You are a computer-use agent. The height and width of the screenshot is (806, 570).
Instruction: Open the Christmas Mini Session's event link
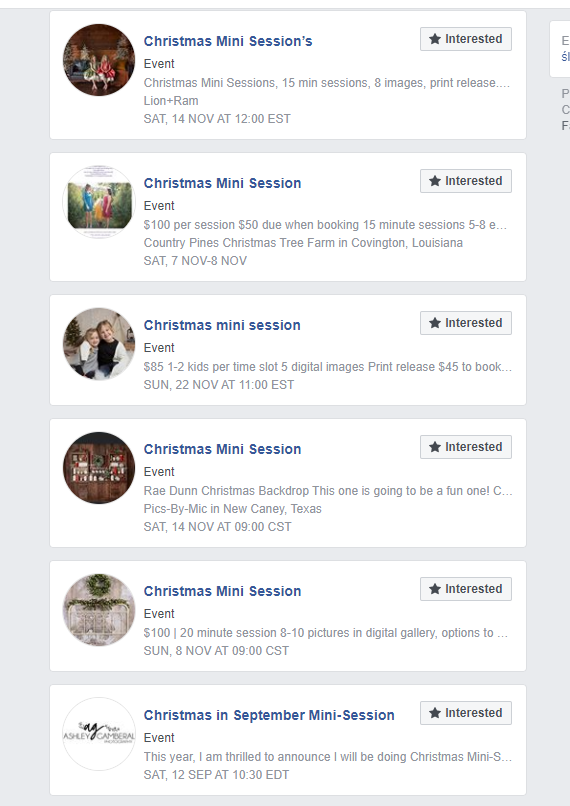pos(228,41)
